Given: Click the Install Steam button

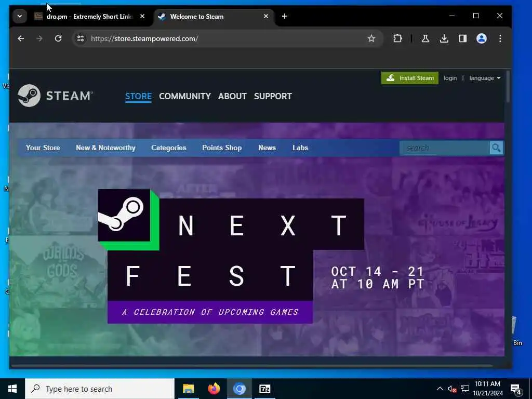Looking at the screenshot, I should point(410,78).
